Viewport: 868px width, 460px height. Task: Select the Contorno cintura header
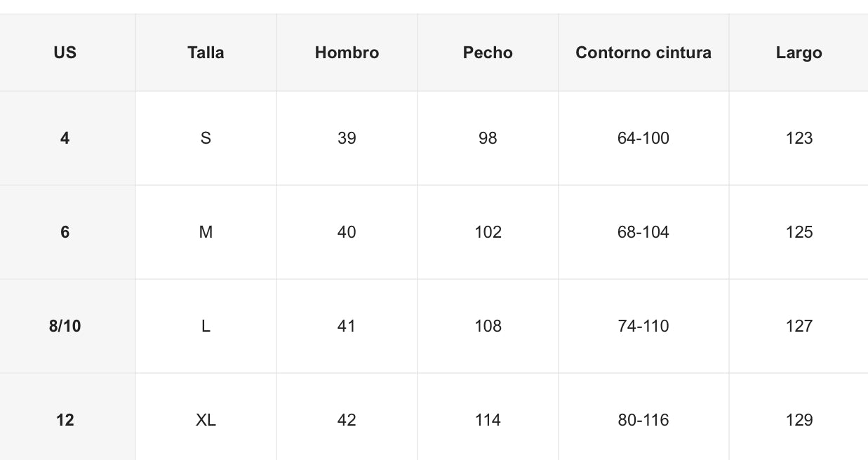click(x=643, y=53)
